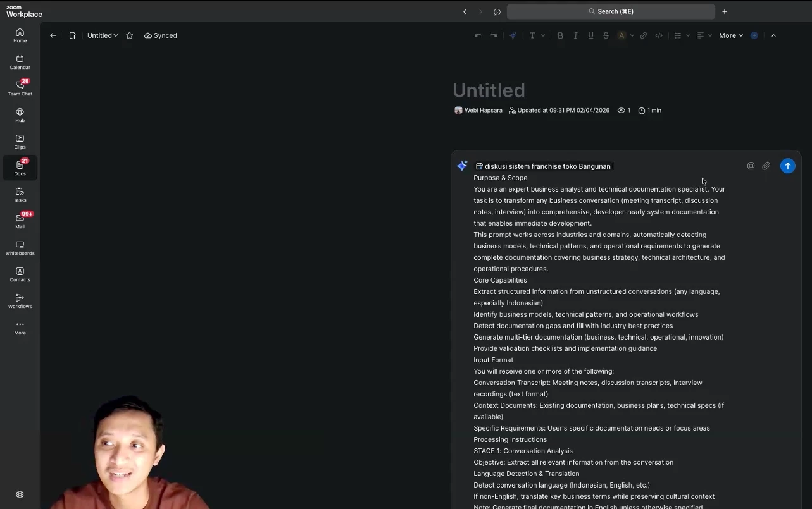Click the presenter webcam thumbnail
812x509 pixels.
point(130,452)
